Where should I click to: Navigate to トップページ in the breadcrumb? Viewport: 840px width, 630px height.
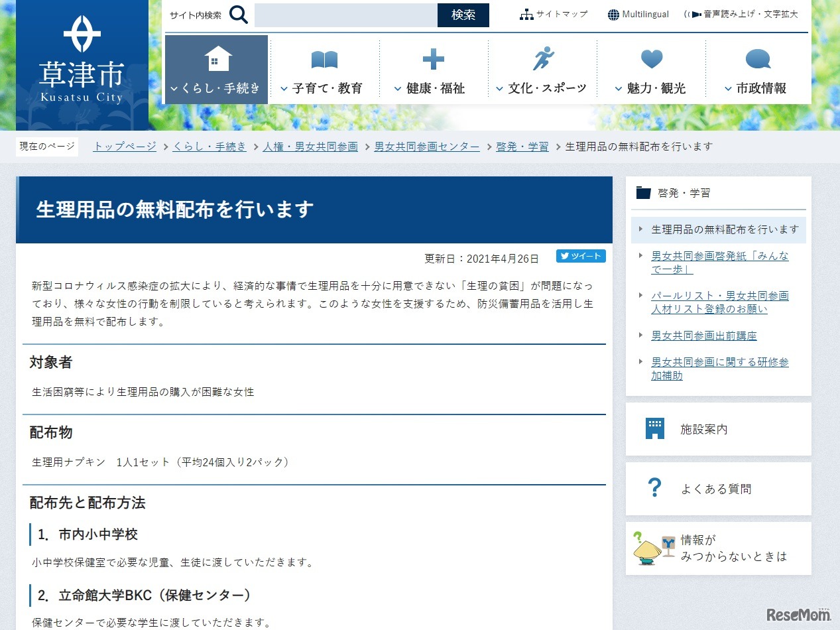(123, 147)
